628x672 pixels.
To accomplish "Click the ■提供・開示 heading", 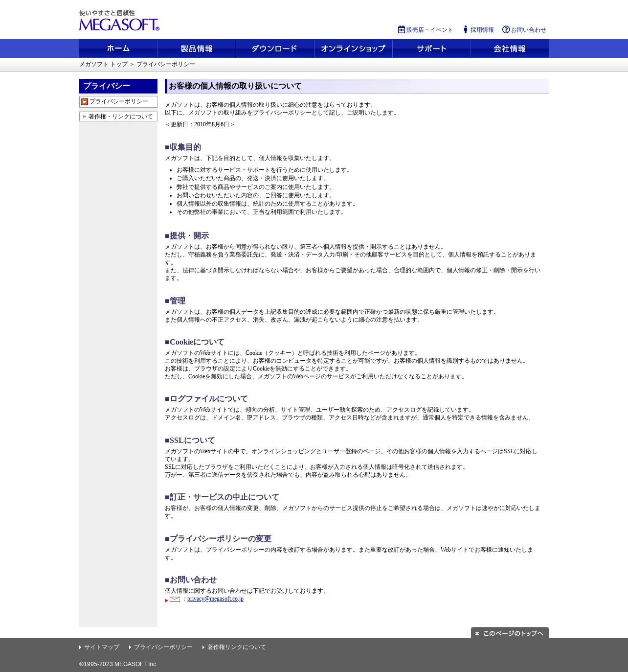I will (187, 236).
